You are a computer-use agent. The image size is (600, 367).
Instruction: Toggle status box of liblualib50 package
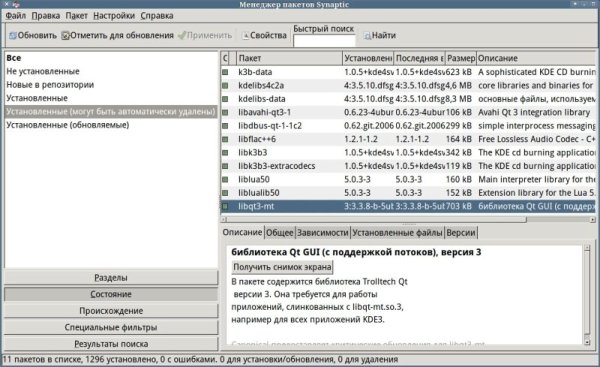(x=225, y=192)
